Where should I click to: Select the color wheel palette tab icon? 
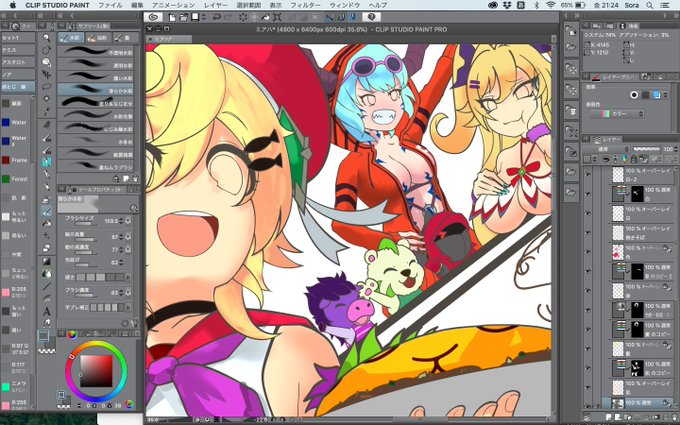pos(72,334)
